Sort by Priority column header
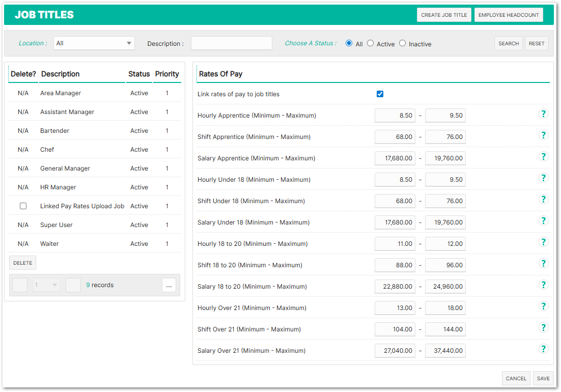The image size is (561, 392). click(167, 74)
